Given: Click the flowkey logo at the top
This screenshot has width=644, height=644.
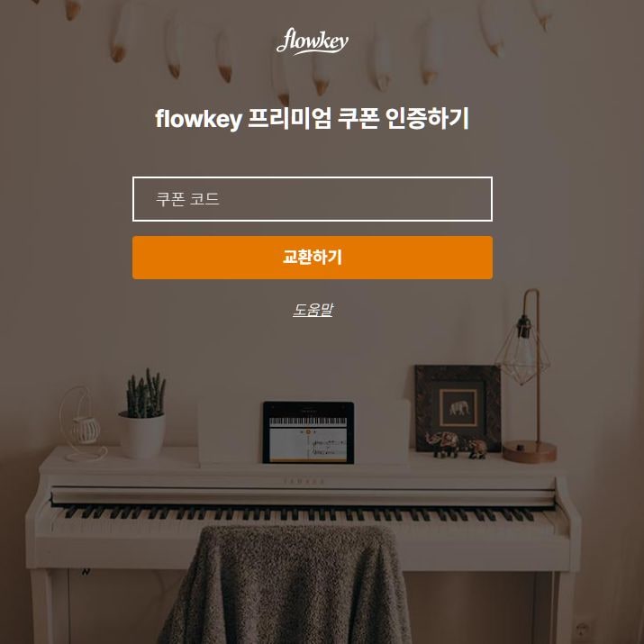Looking at the screenshot, I should (313, 41).
